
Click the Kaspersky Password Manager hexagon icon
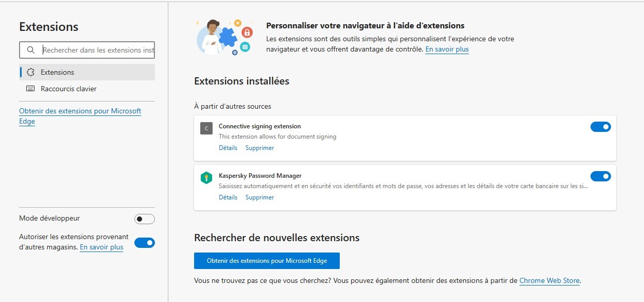coord(206,178)
